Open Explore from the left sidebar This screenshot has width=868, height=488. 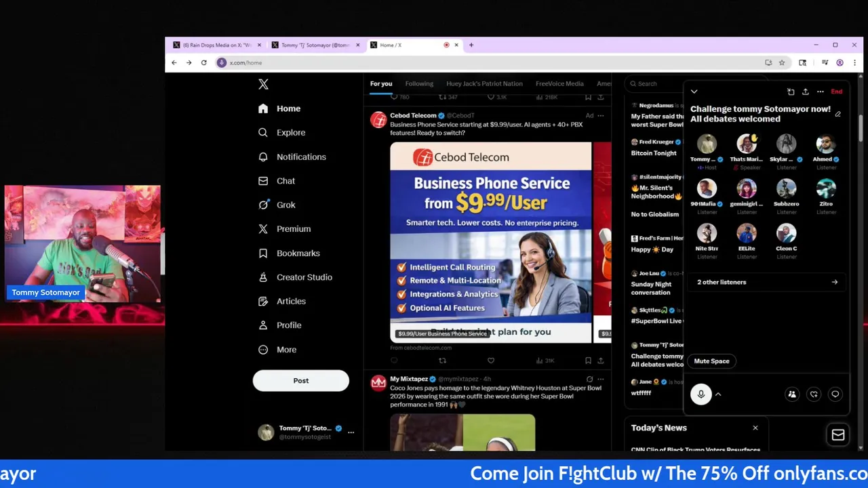[282, 133]
